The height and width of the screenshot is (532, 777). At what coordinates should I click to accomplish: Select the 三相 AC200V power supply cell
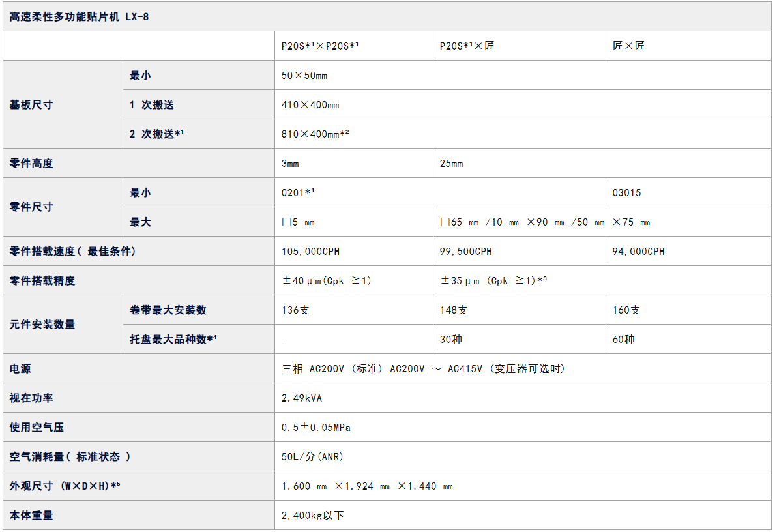point(423,369)
